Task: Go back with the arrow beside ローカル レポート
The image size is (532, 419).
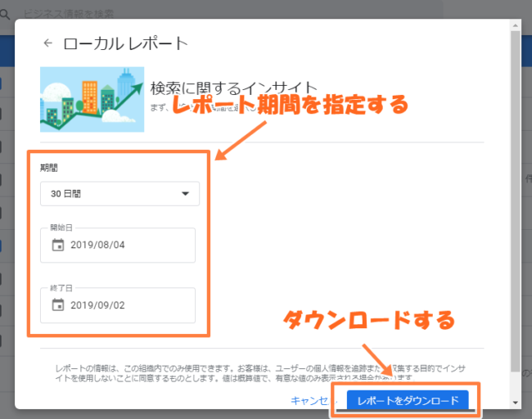Action: [x=47, y=43]
